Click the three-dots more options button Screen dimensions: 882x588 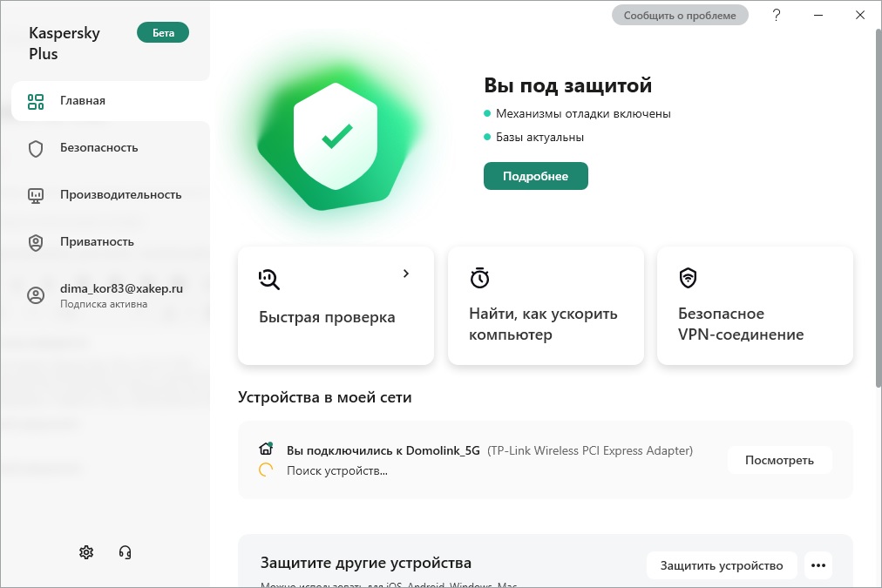(x=818, y=565)
